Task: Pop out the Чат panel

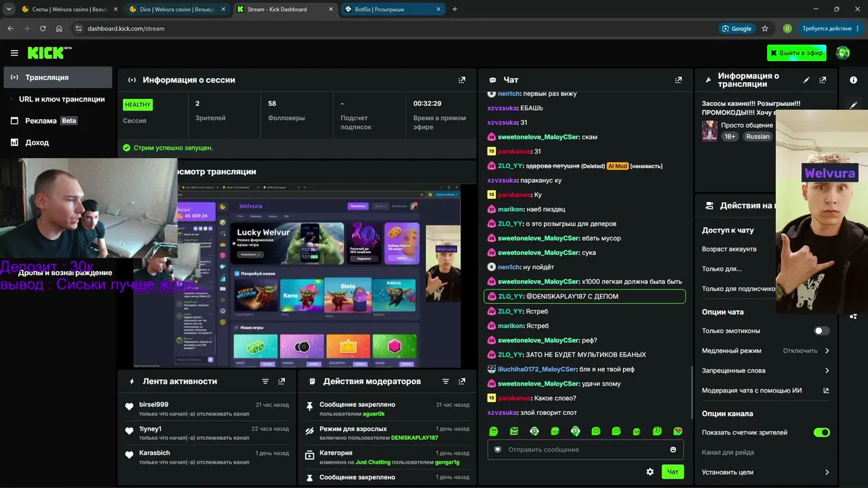Action: tap(678, 80)
